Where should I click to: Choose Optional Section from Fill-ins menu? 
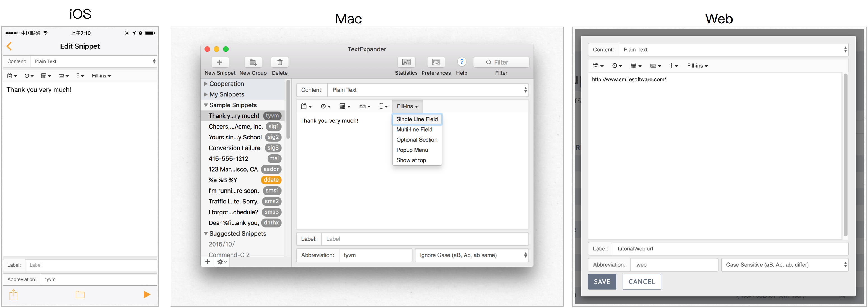[417, 140]
